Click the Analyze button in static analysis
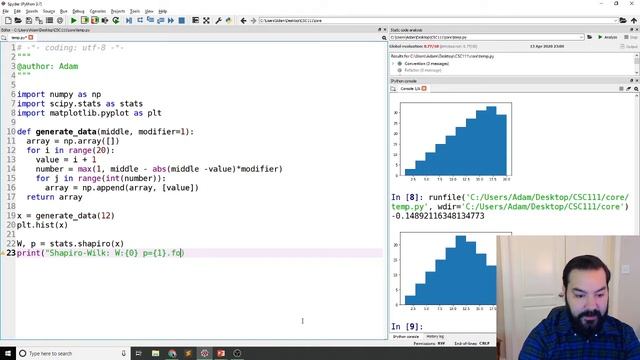The width and height of the screenshot is (640, 360). pyautogui.click(x=608, y=37)
